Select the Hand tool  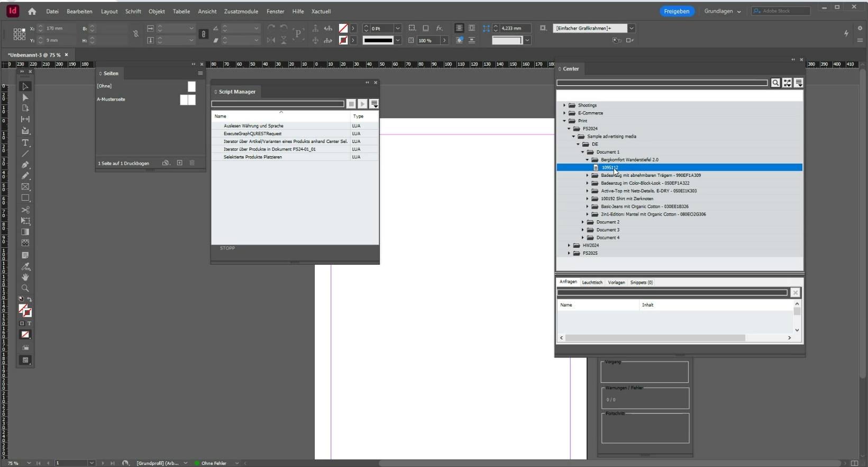coord(25,277)
